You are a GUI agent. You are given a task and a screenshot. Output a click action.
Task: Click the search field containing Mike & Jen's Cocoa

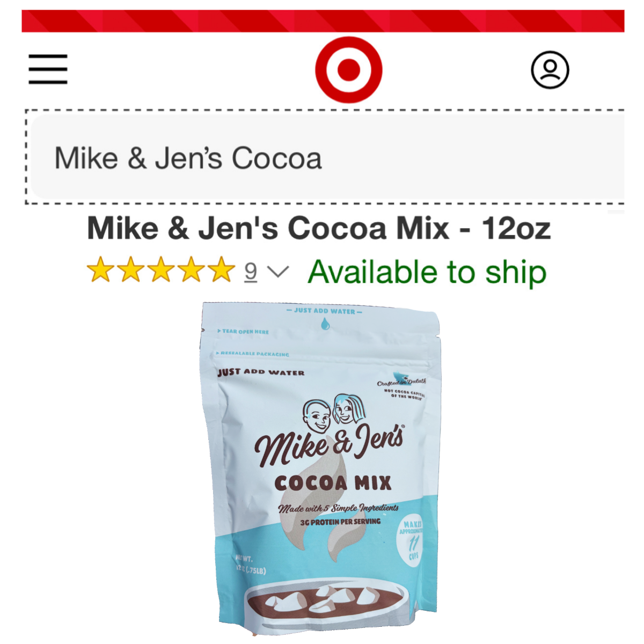327,157
